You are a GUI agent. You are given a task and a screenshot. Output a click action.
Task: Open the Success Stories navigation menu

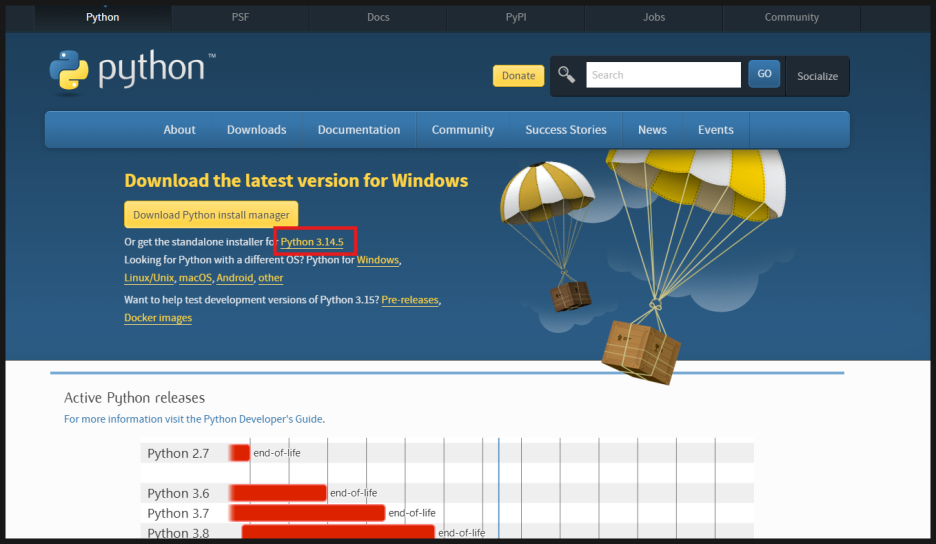point(566,130)
